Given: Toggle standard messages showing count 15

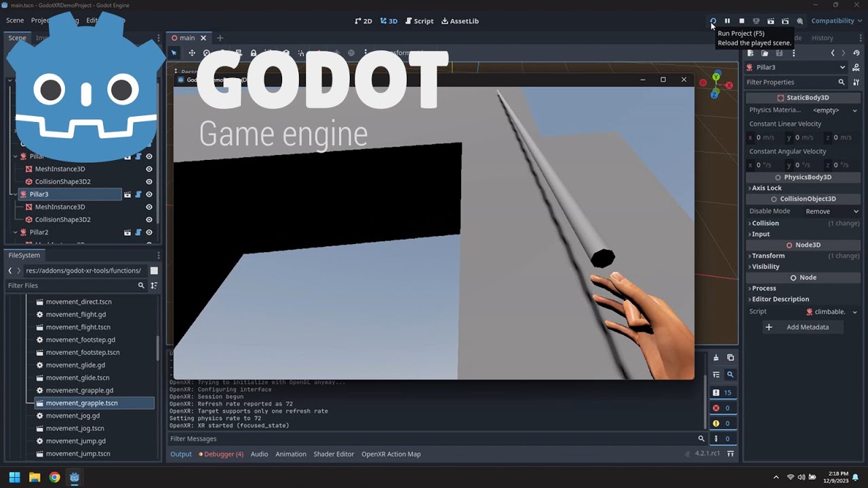Looking at the screenshot, I should [723, 392].
